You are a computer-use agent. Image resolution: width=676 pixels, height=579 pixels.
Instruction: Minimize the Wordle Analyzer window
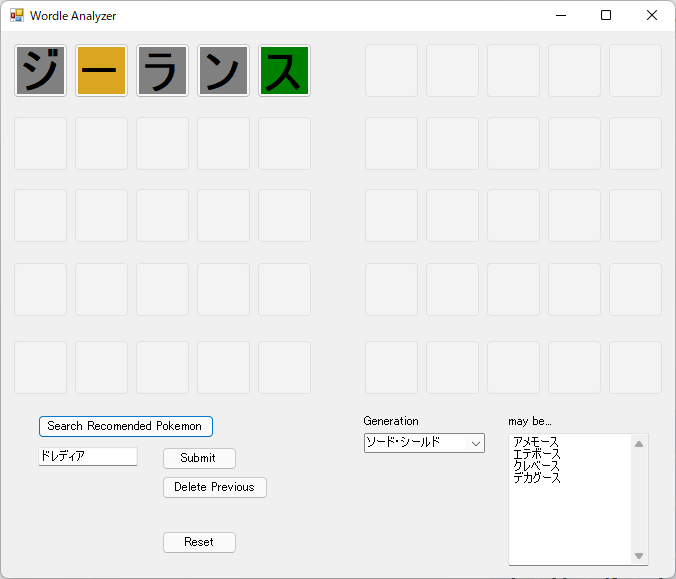coord(561,16)
